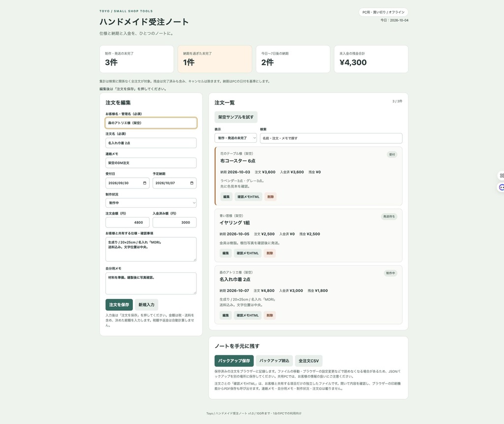The image size is (504, 424).
Task: Click the 青い窓様（架空） customer name
Action: (231, 216)
